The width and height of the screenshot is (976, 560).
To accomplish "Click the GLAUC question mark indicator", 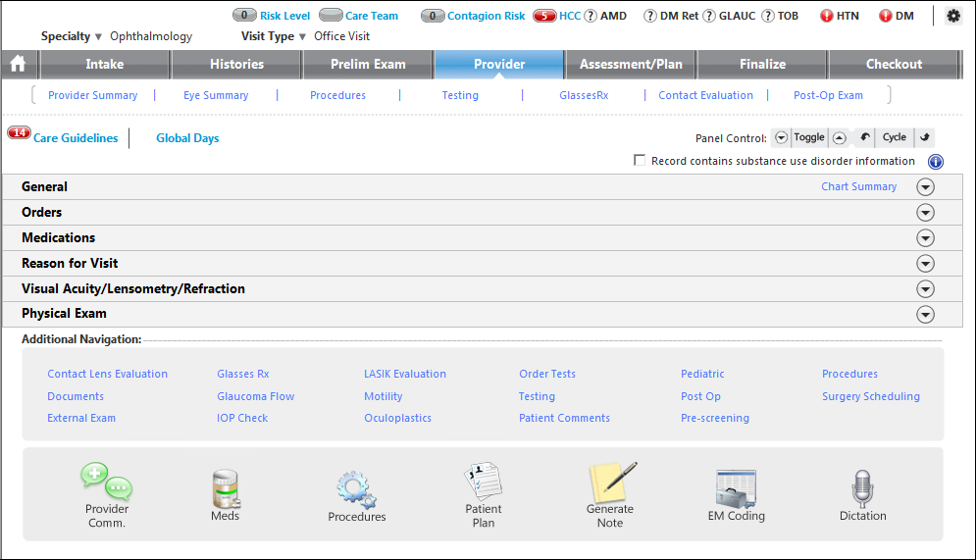I will pos(709,16).
